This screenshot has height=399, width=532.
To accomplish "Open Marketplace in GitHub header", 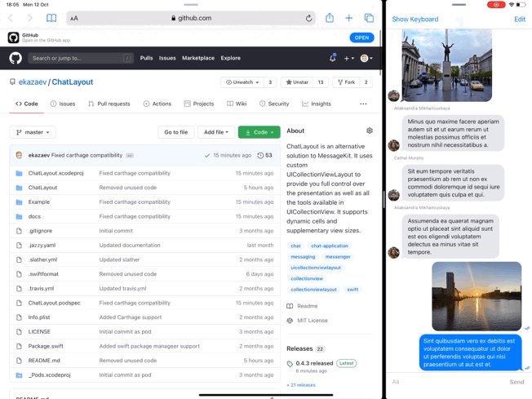I will [198, 58].
